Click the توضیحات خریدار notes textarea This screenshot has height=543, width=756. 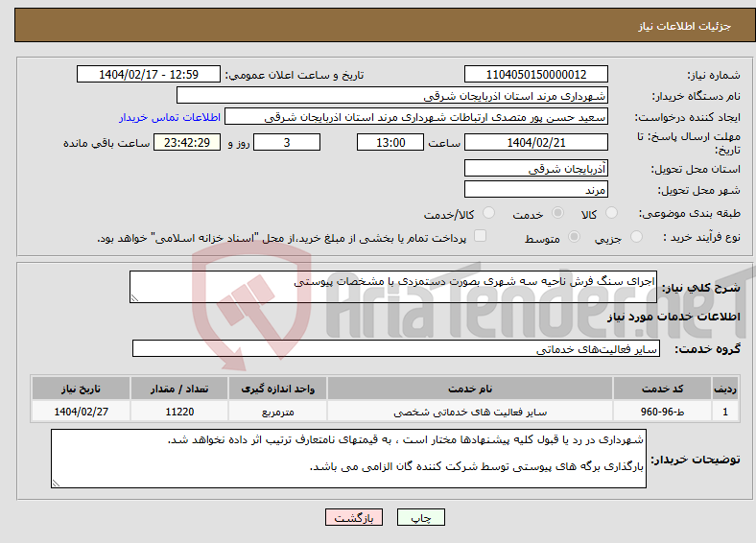point(348,459)
